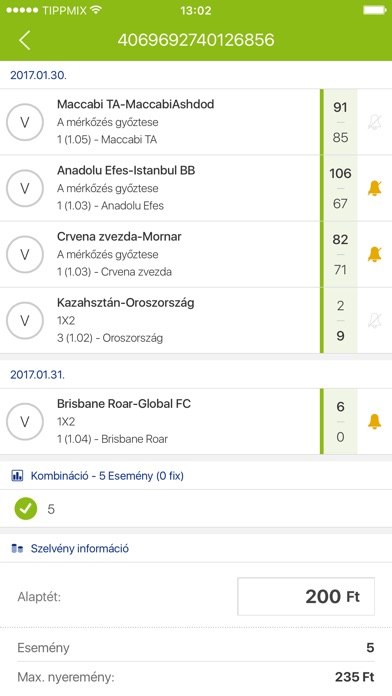Tap the ticket number title 4069692740126856
392x696 pixels.
[x=196, y=40]
